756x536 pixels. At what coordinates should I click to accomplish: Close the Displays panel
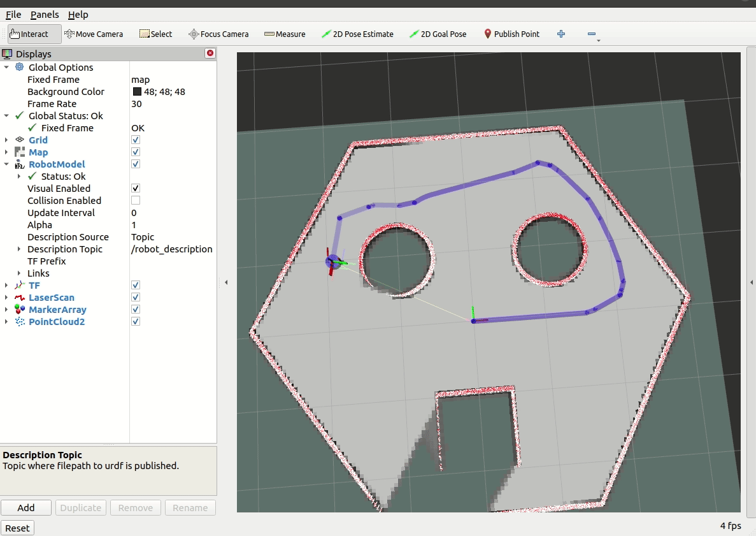pyautogui.click(x=210, y=54)
